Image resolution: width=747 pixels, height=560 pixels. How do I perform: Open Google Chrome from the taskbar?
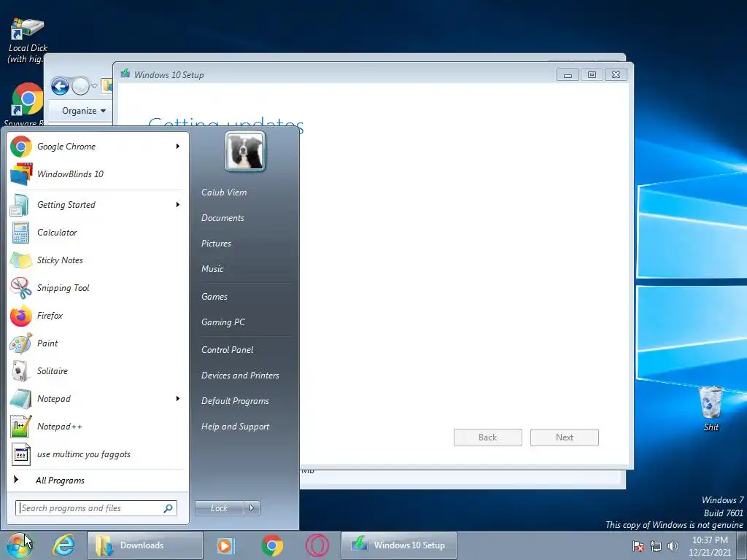[272, 545]
